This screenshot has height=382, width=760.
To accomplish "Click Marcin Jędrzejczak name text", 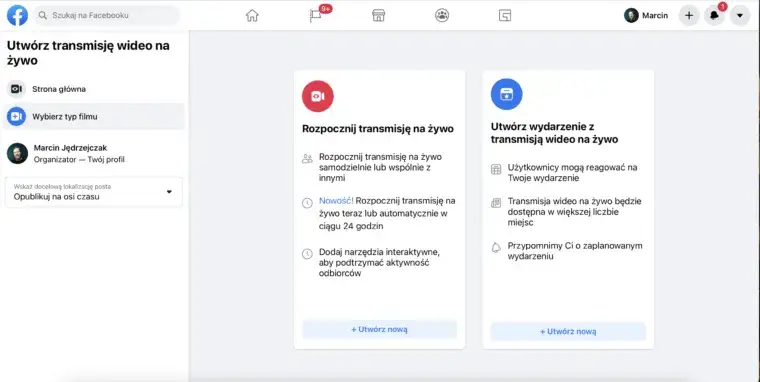I will point(70,148).
